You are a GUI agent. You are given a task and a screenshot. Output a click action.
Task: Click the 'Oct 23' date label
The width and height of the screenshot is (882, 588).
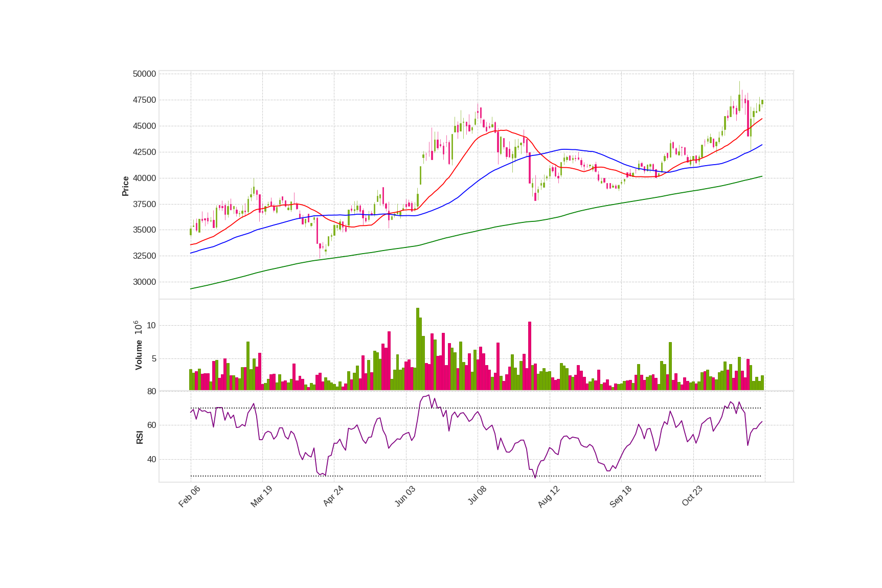pyautogui.click(x=692, y=496)
